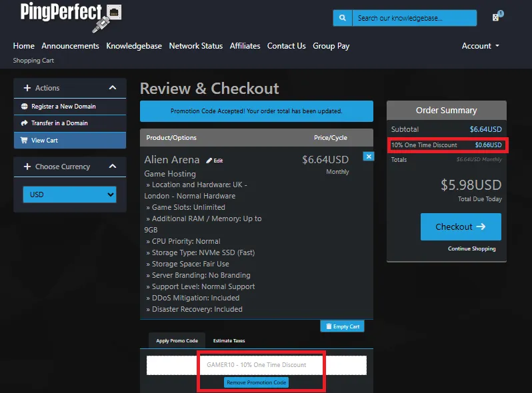Click the Promotion Code Accepted banner
Screen dimensions: 532x393
[257, 111]
